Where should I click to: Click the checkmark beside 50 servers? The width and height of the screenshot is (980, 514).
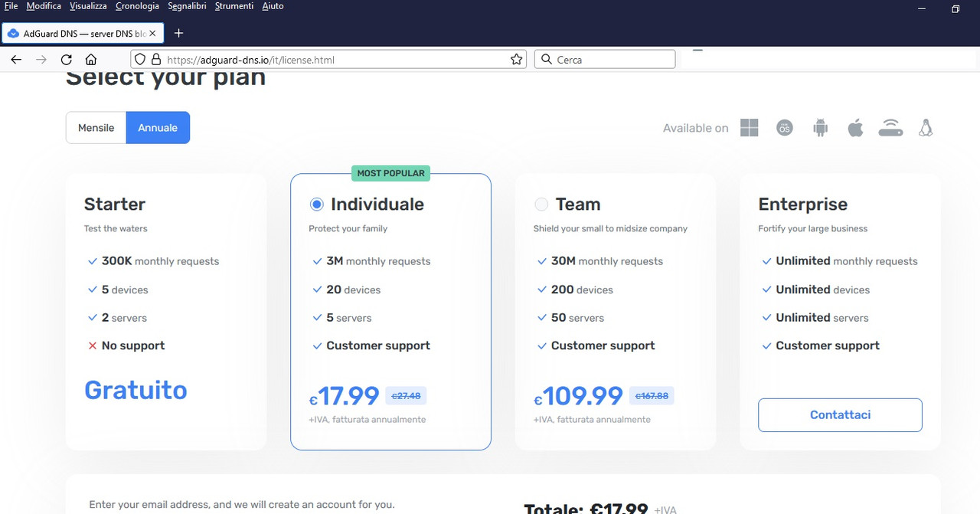click(x=542, y=318)
